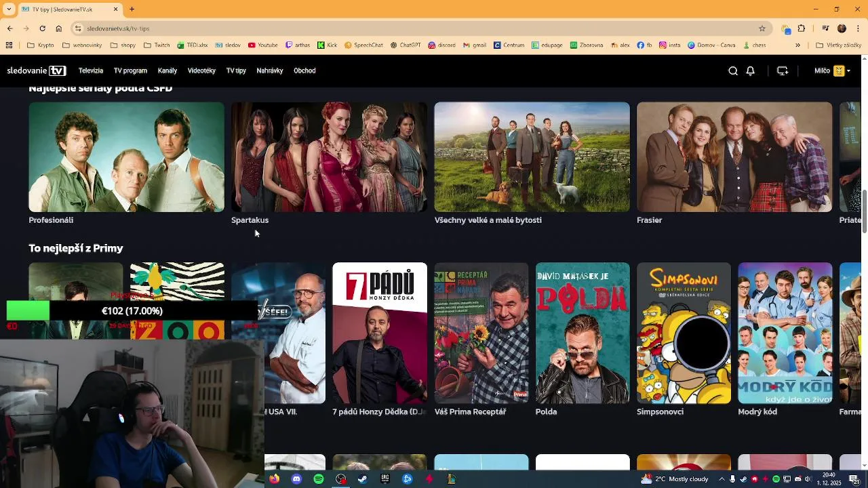Select TV tipy in the navigation

[236, 70]
